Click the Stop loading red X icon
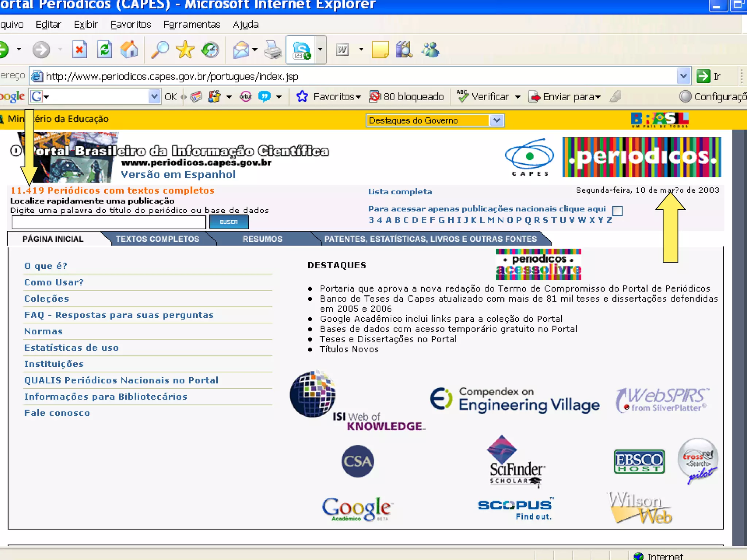The image size is (747, 560). click(79, 50)
